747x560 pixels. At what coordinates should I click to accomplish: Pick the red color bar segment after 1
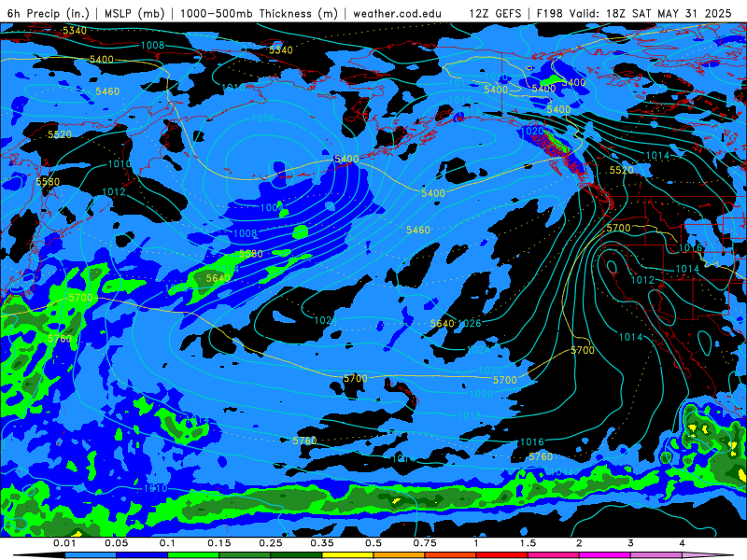pyautogui.click(x=502, y=555)
